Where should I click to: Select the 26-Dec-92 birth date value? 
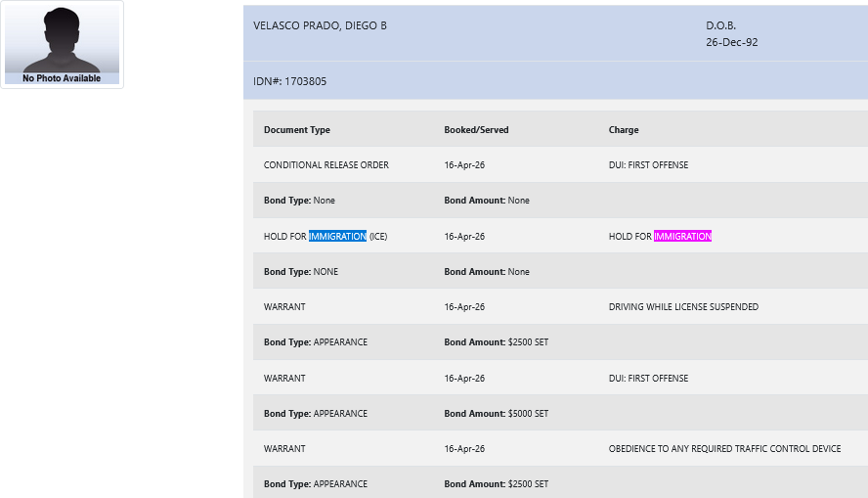coord(731,42)
